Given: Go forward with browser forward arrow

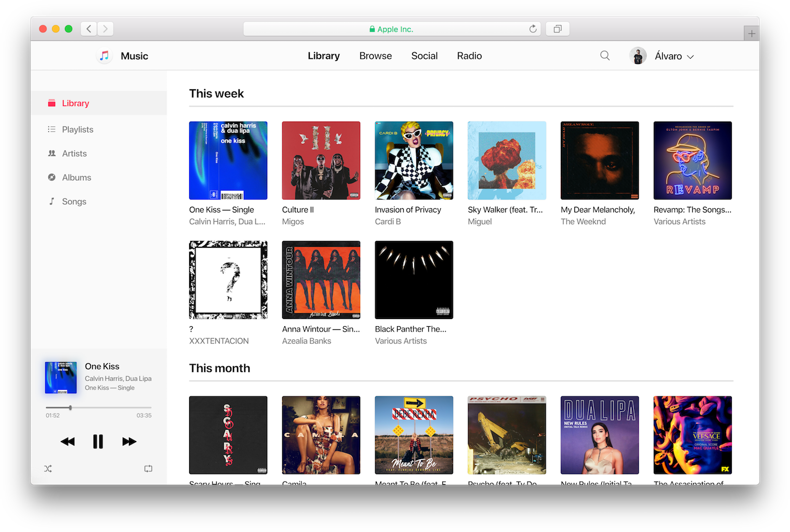Looking at the screenshot, I should [x=106, y=29].
